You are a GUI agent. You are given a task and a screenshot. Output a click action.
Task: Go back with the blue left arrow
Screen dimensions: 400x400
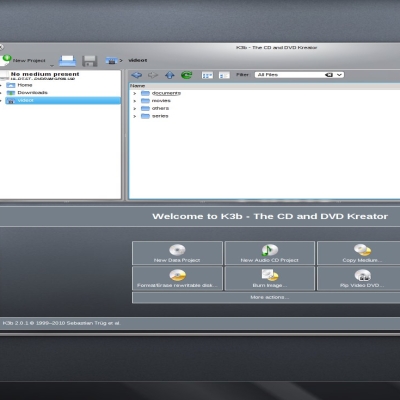click(136, 75)
